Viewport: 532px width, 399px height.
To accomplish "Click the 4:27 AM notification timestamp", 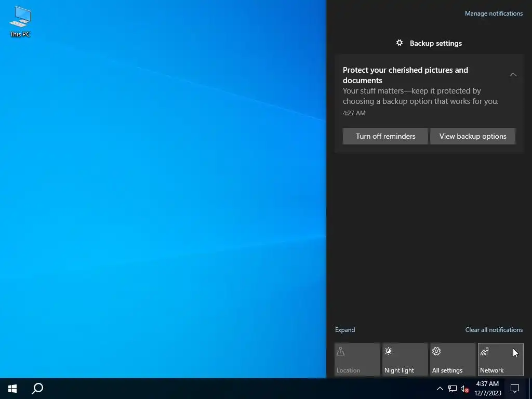I will click(x=354, y=113).
